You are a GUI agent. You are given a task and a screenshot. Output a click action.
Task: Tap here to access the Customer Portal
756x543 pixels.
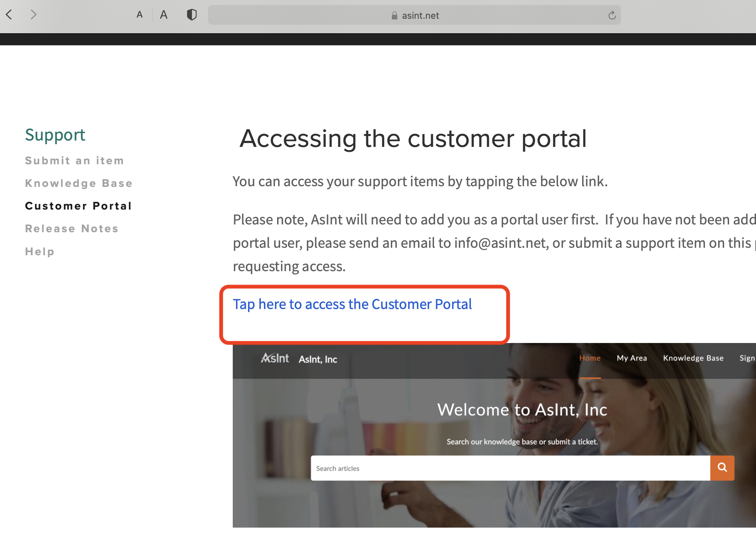(352, 304)
